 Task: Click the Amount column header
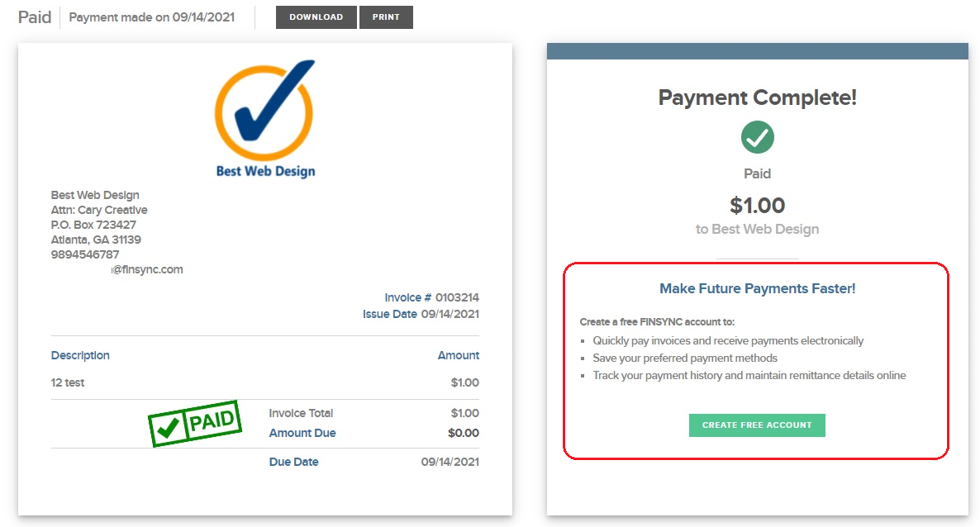pos(458,355)
